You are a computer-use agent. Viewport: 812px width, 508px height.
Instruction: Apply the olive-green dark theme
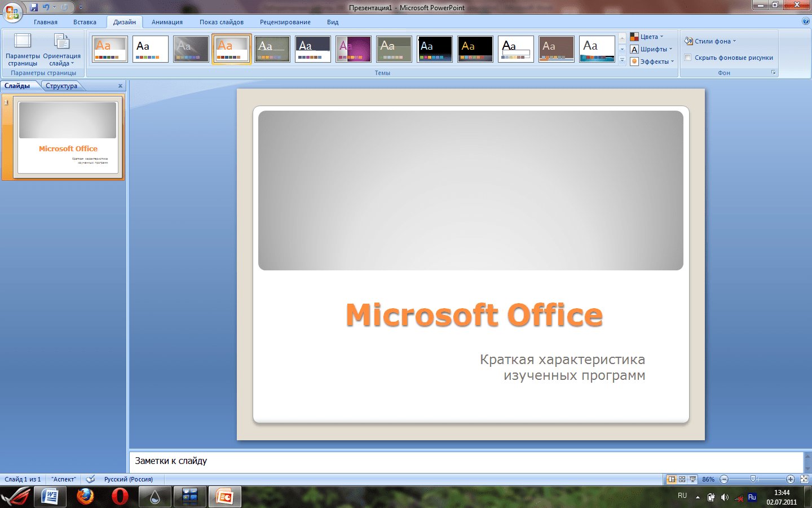(272, 49)
